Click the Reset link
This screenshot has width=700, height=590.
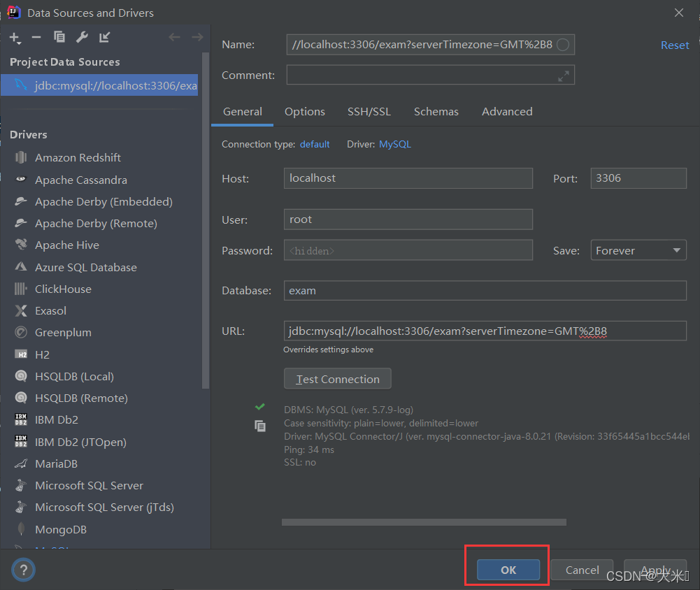coord(675,45)
